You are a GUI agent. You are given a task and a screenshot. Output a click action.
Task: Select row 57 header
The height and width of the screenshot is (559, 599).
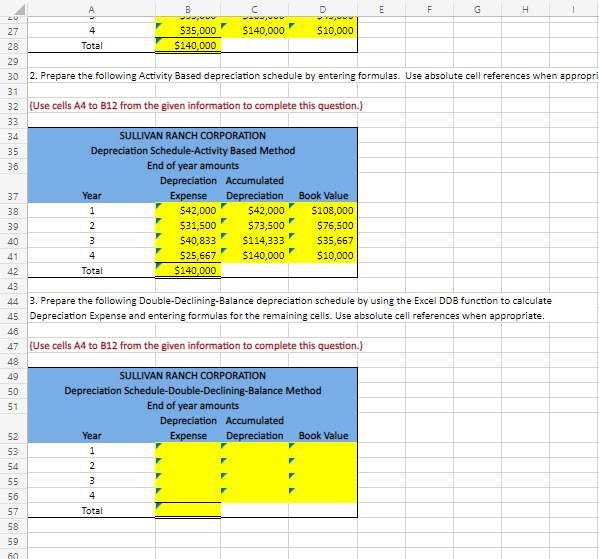pos(13,511)
